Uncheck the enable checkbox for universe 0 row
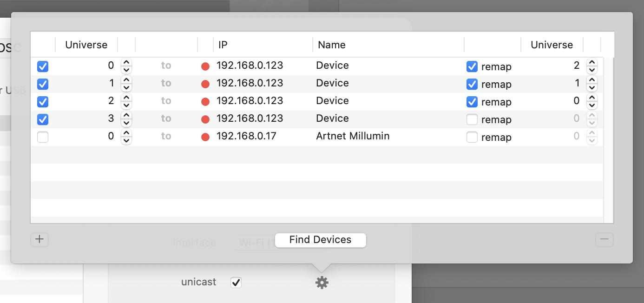The width and height of the screenshot is (644, 303). (43, 66)
